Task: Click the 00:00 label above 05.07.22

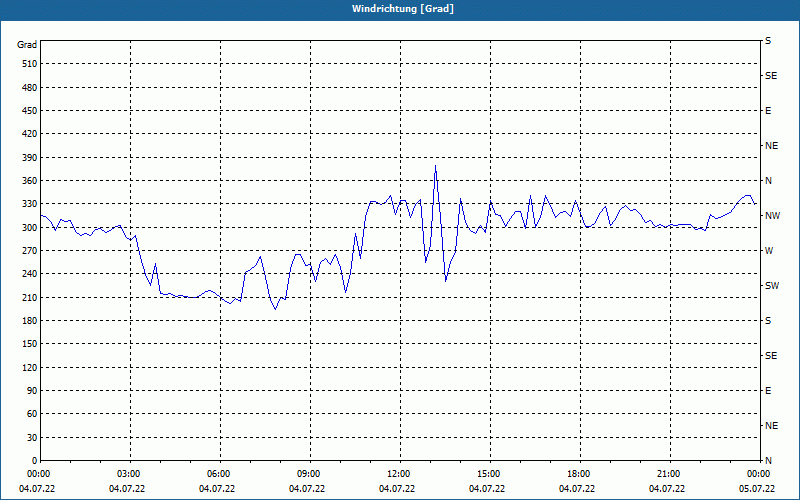Action: 758,474
